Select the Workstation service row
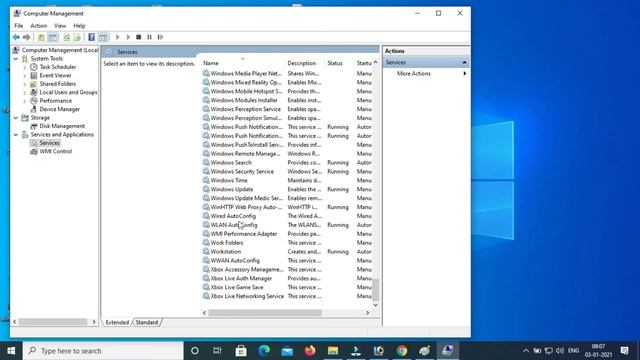 coord(287,251)
